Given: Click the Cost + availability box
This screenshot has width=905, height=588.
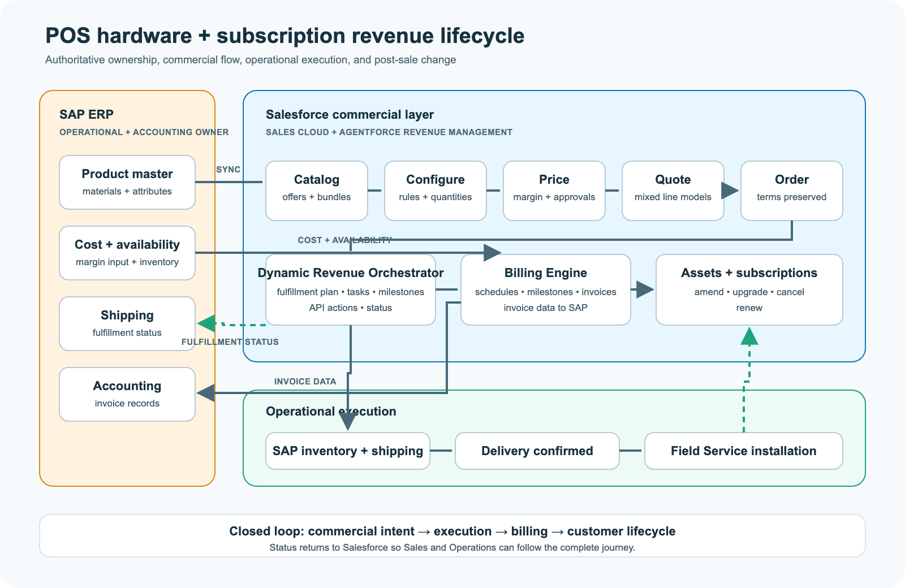Looking at the screenshot, I should click(127, 253).
